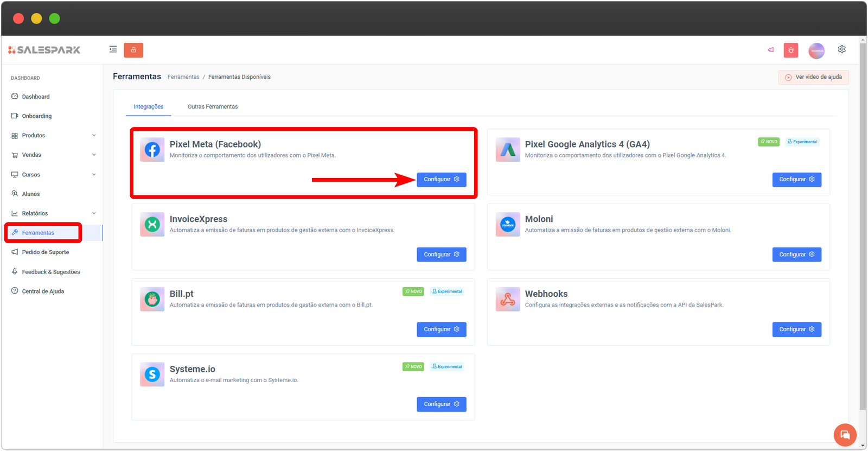Toggle the sidebar collapse menu icon
The width and height of the screenshot is (868, 451).
coord(113,49)
